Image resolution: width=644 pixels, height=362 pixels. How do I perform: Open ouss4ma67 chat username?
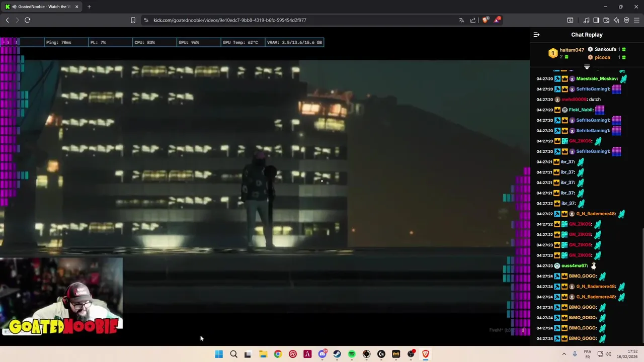(575, 265)
